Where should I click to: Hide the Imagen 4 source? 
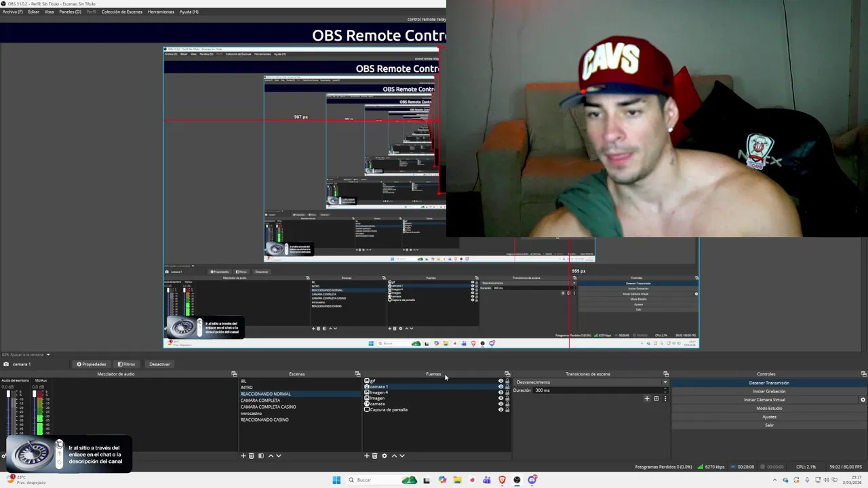coord(501,392)
